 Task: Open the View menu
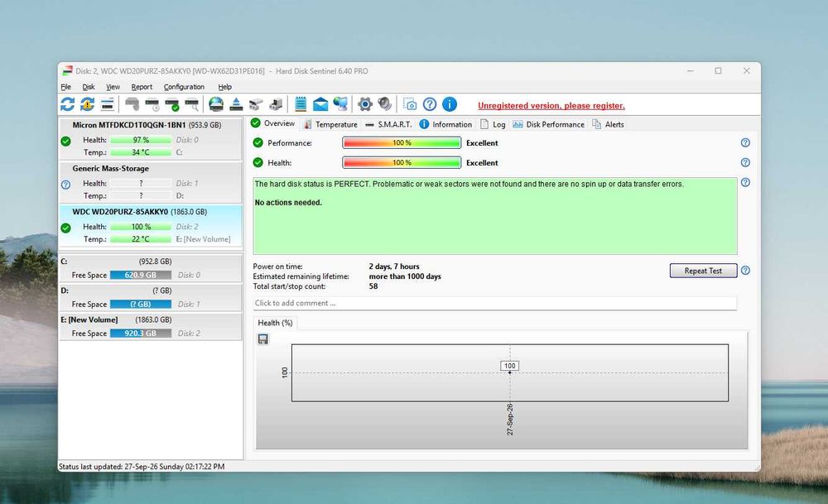pos(113,87)
